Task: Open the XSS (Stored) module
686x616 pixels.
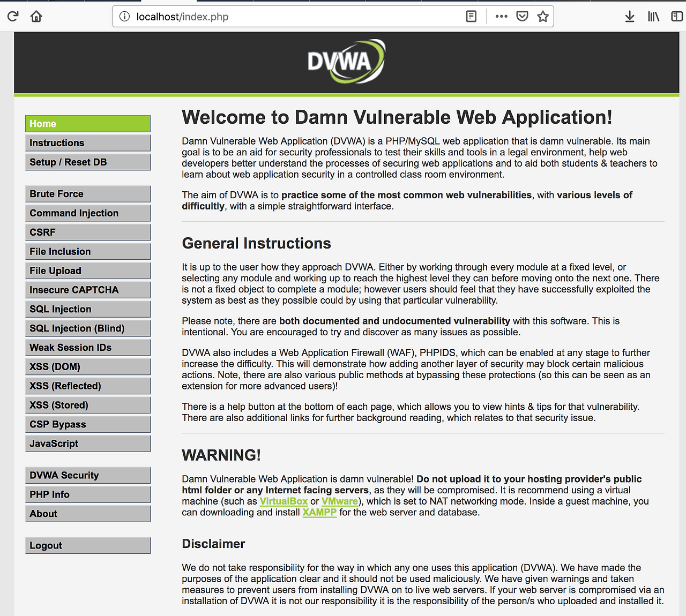Action: tap(88, 405)
